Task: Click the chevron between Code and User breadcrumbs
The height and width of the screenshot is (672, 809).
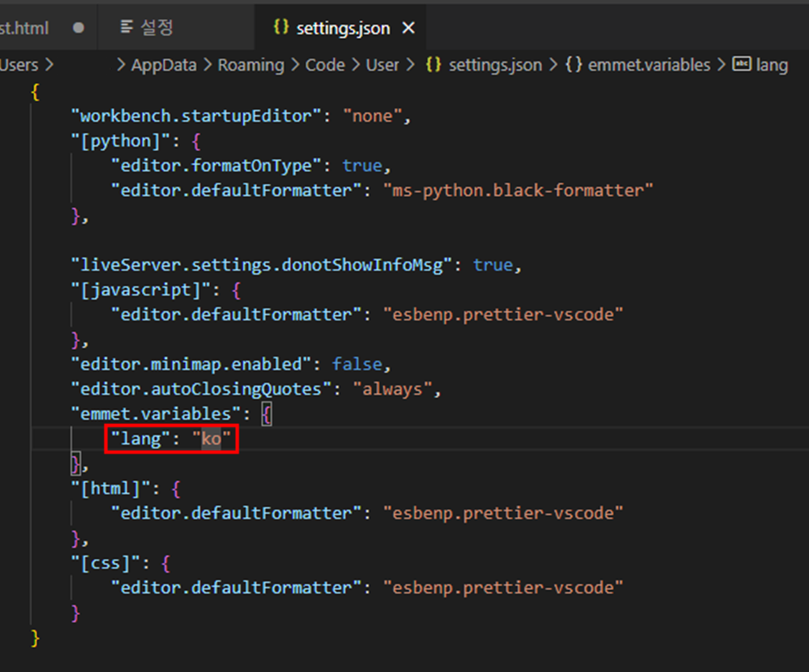Action: pyautogui.click(x=358, y=65)
